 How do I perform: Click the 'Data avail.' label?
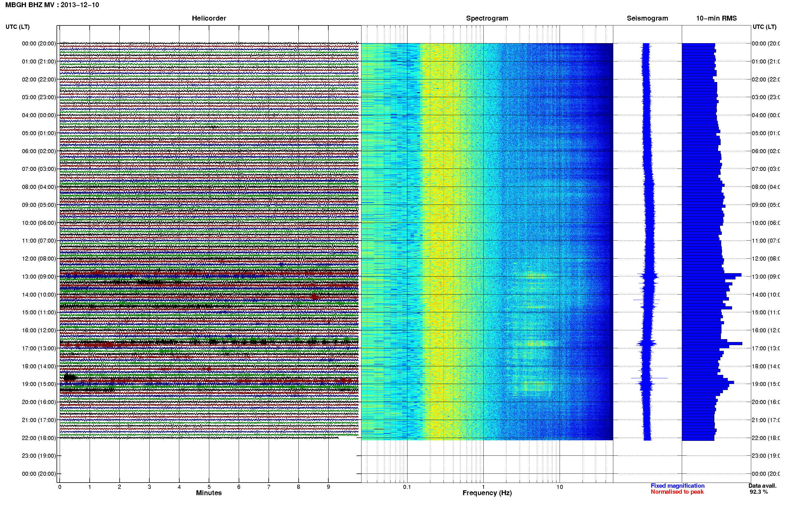(x=762, y=486)
